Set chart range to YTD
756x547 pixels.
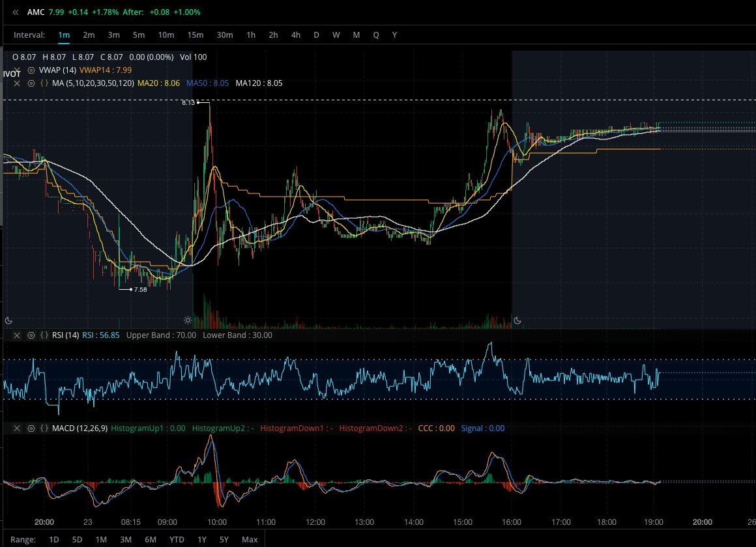tap(177, 539)
